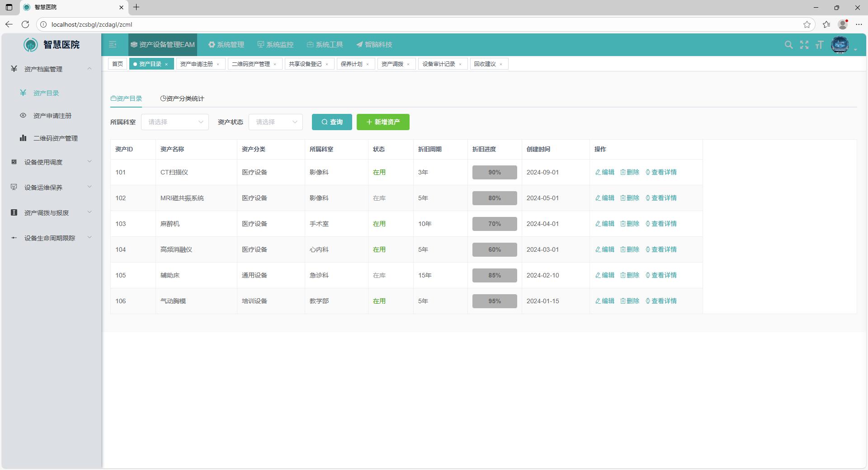Screen dimensions: 868x470
Task: Open the user avatar menu
Action: pos(840,45)
